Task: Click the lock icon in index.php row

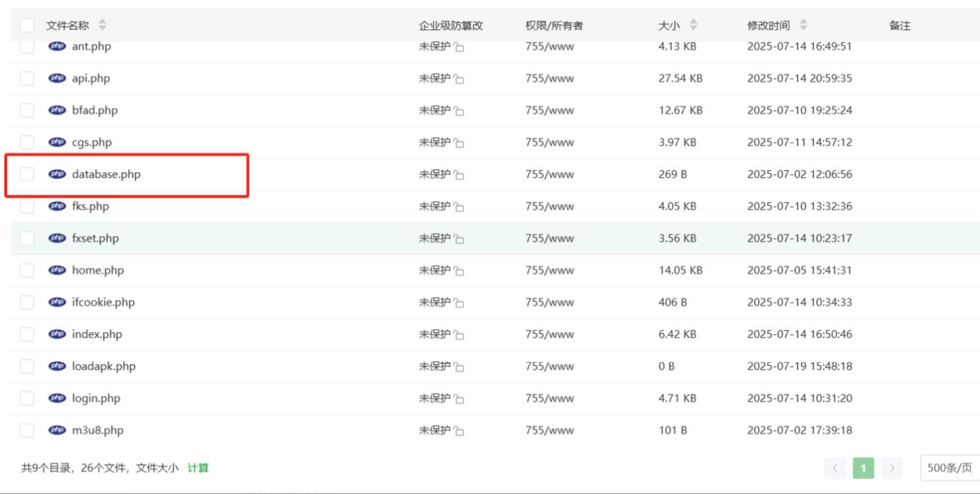Action: [459, 336]
